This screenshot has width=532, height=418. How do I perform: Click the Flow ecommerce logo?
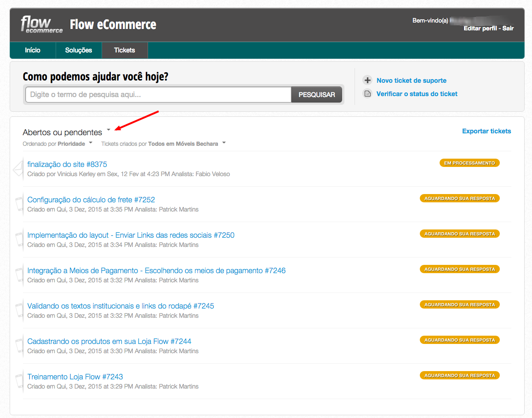(x=41, y=24)
